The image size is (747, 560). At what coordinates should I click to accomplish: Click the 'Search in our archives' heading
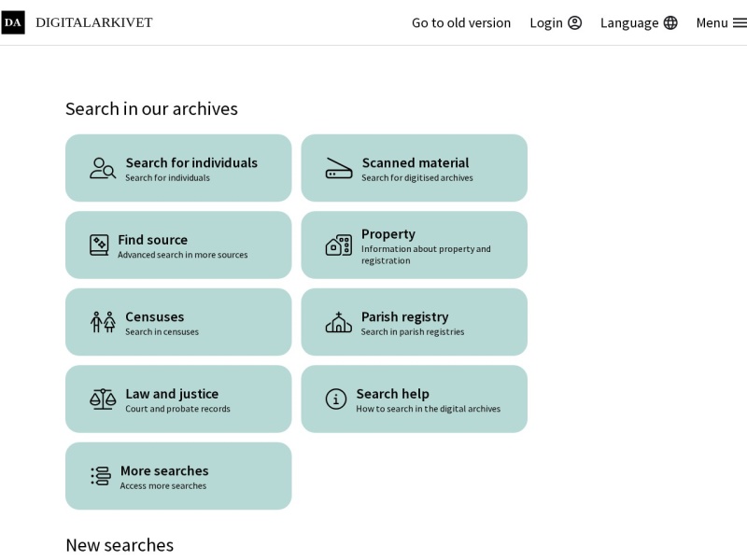[x=151, y=109]
